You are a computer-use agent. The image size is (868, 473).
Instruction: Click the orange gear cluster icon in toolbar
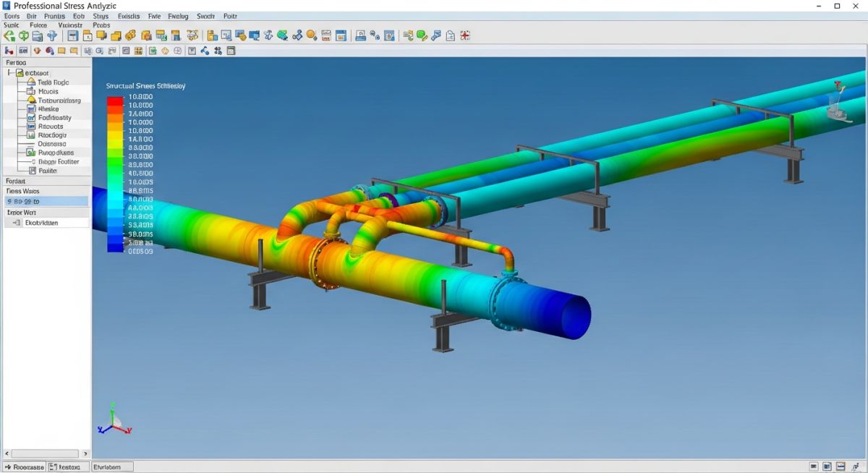click(x=130, y=35)
